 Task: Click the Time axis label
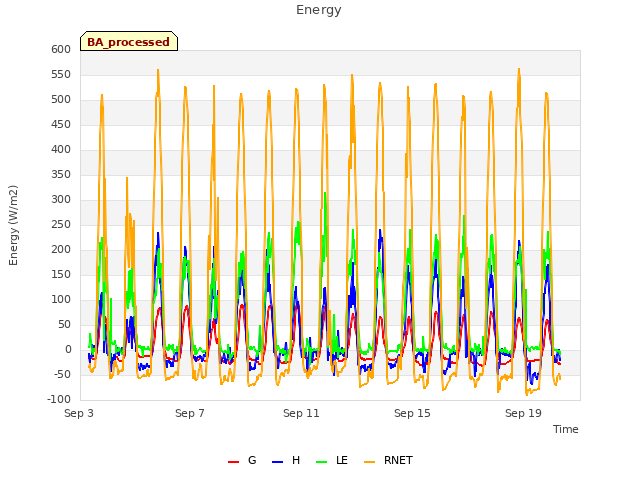click(x=566, y=429)
